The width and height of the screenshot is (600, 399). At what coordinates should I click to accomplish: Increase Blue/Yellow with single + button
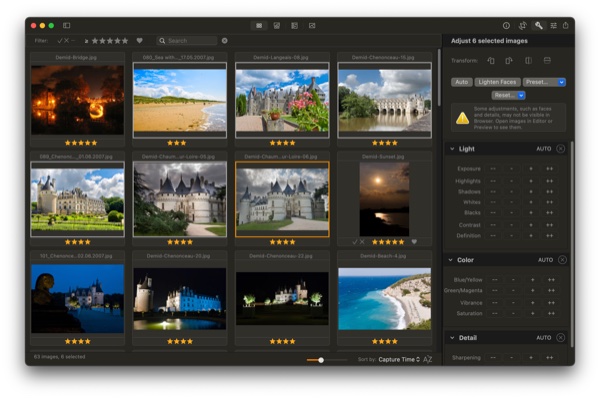[x=532, y=280]
